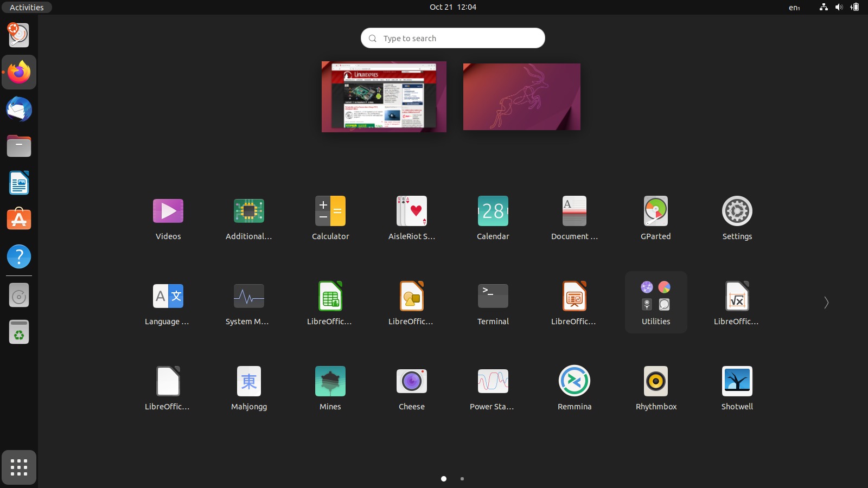Start AisleRiot Solitaire
Image resolution: width=868 pixels, height=488 pixels.
tap(412, 218)
